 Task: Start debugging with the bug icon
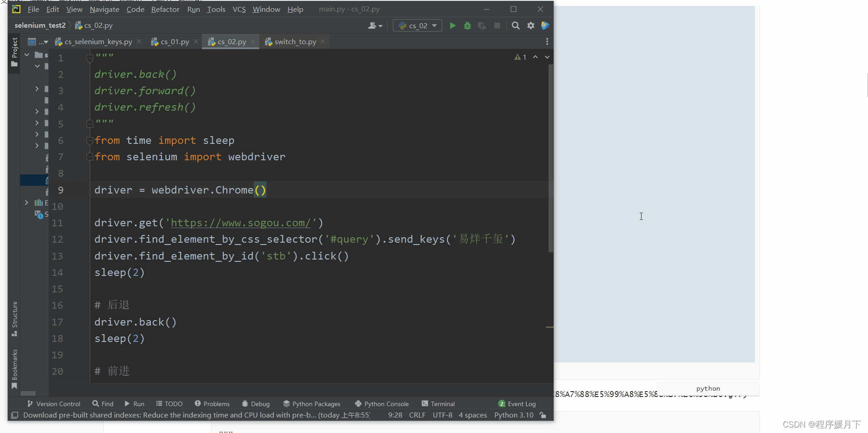coord(467,25)
